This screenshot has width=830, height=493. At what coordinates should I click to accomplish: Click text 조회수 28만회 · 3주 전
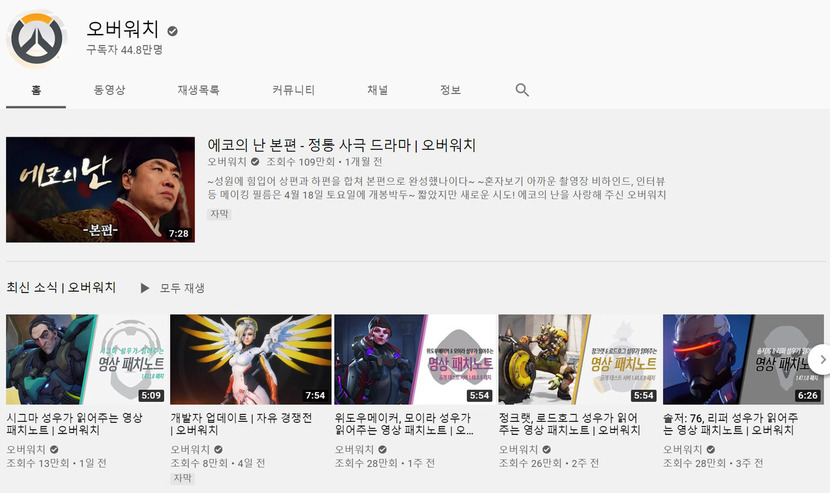pos(713,463)
